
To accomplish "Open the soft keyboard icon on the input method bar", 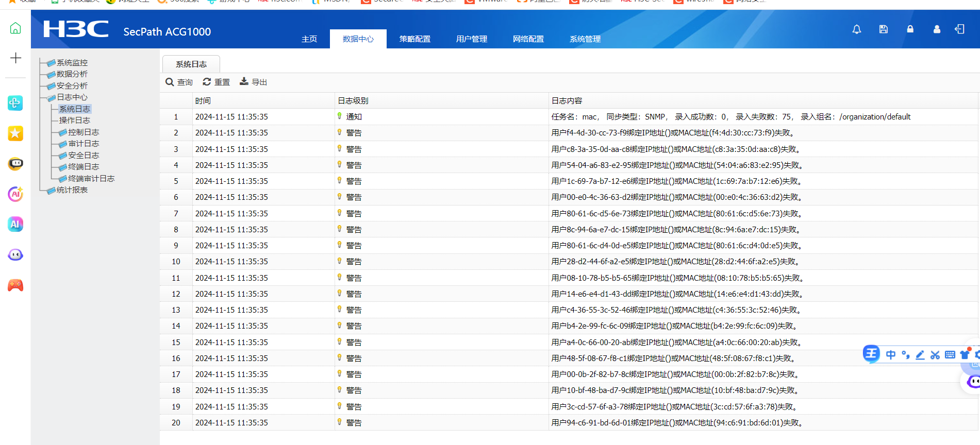I will pyautogui.click(x=950, y=355).
